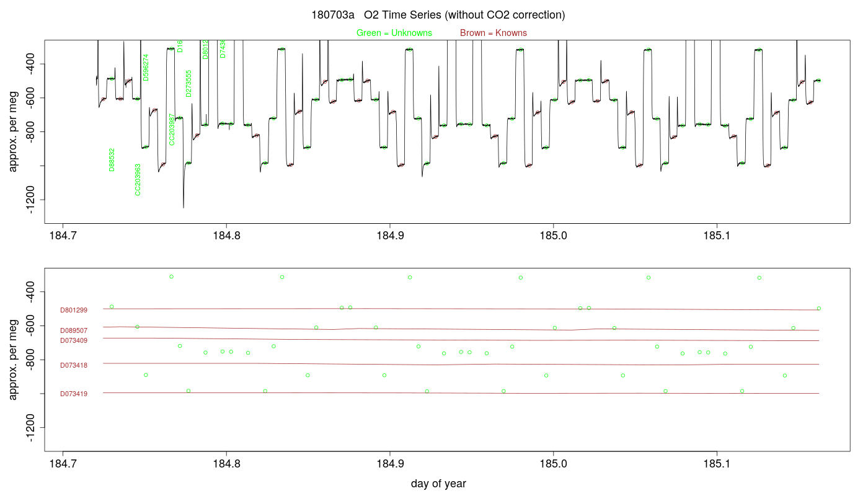Image resolution: width=868 pixels, height=496 pixels.
Task: Click the known-series label D089507
Action: 74,330
